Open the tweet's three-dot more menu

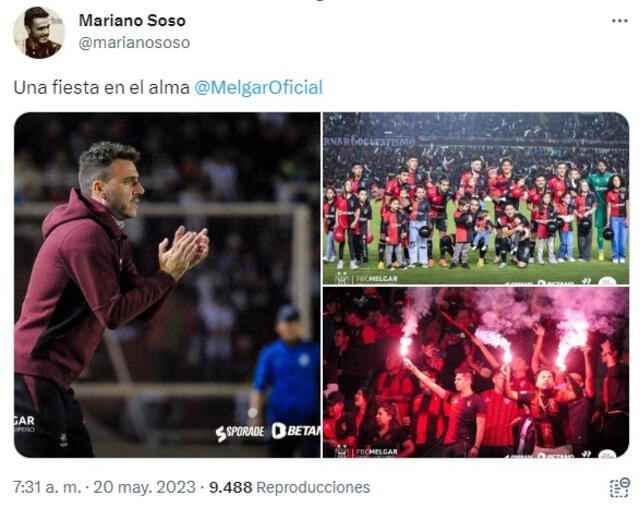619,21
